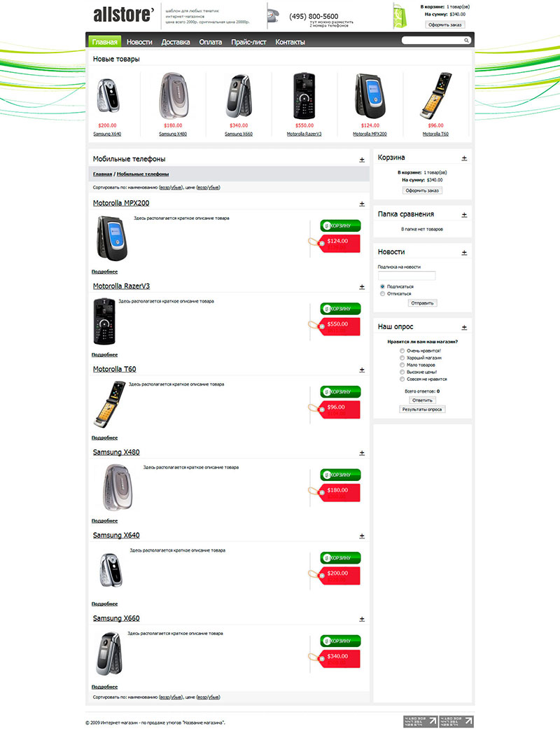The height and width of the screenshot is (738, 560).
Task: Click the search magnifier icon
Action: [x=466, y=41]
